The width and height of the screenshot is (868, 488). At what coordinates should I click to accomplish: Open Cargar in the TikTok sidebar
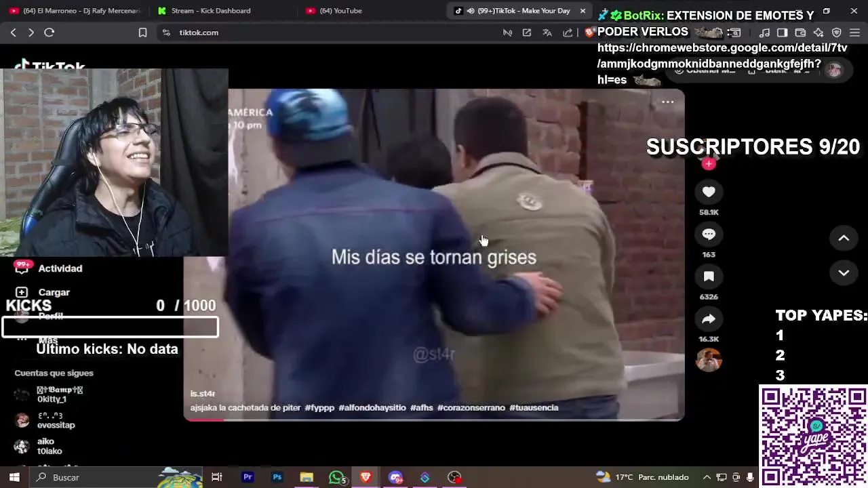(x=54, y=292)
